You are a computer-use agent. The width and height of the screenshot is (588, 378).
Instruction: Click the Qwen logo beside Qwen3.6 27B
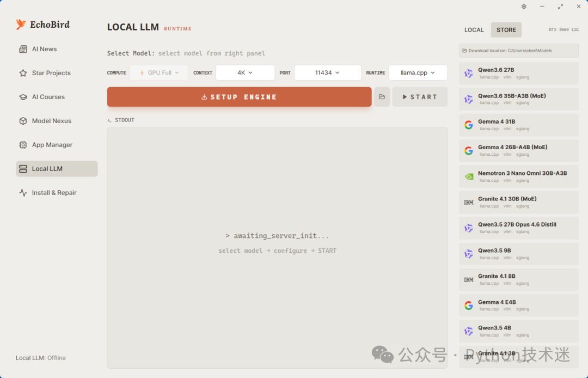469,74
